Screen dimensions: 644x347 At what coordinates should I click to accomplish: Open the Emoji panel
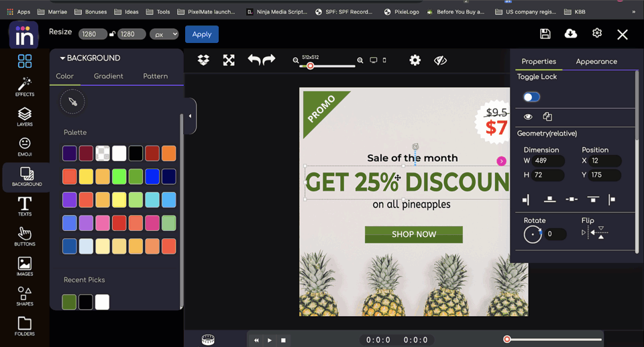pos(25,147)
